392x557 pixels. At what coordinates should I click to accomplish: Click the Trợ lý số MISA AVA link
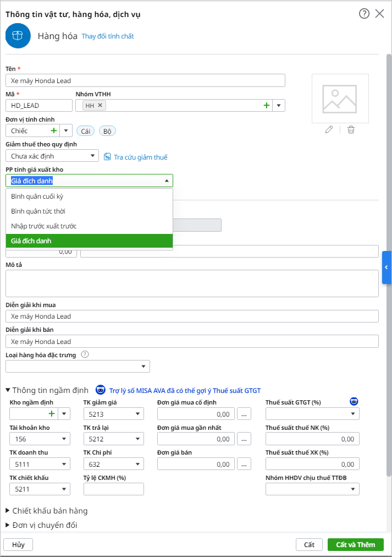pyautogui.click(x=185, y=391)
